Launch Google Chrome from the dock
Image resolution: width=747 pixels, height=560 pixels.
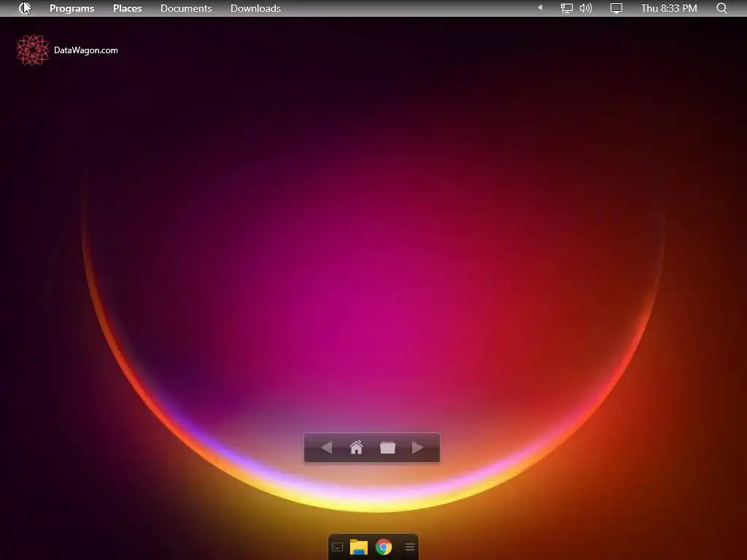click(x=384, y=547)
